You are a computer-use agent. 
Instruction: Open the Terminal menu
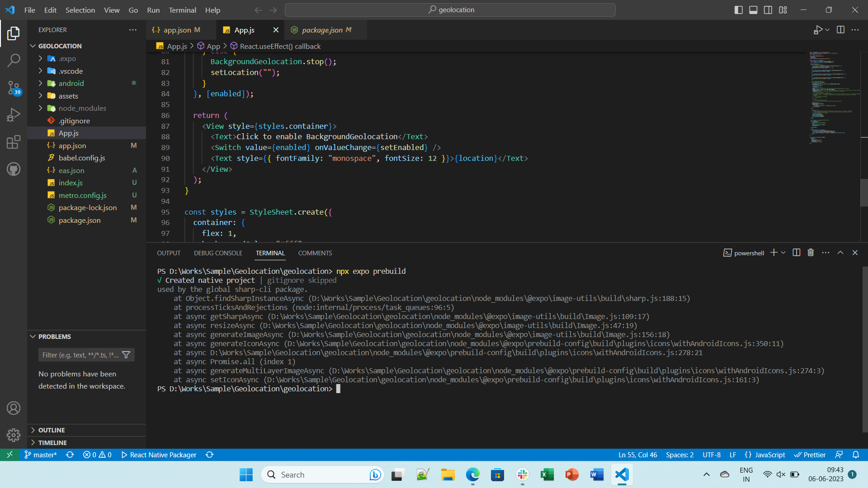tap(182, 10)
